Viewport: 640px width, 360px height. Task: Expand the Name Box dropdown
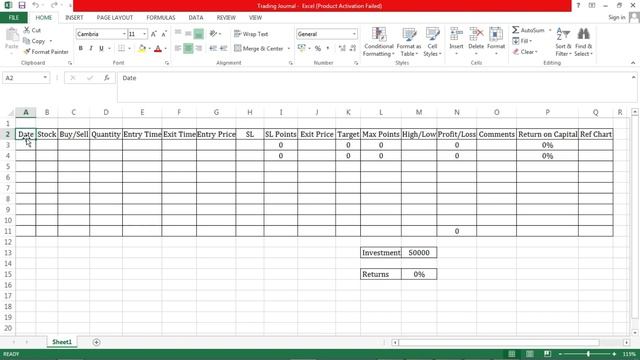coord(45,78)
